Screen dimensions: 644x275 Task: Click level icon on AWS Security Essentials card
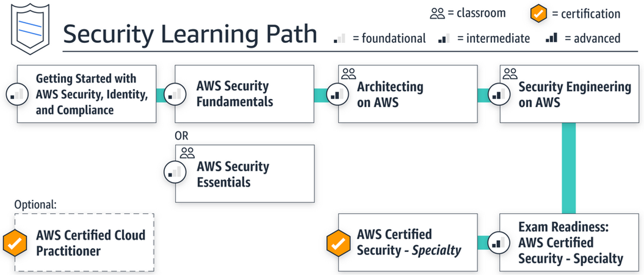176,172
